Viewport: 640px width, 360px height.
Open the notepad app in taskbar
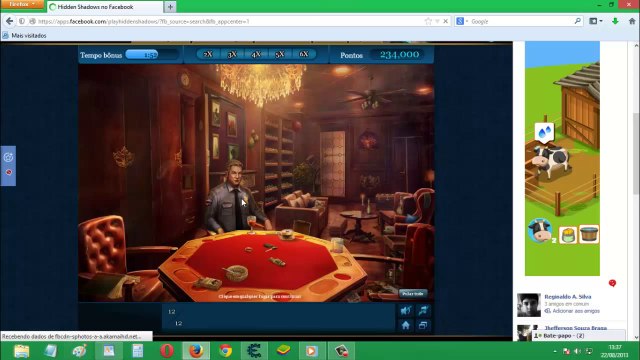tap(51, 351)
